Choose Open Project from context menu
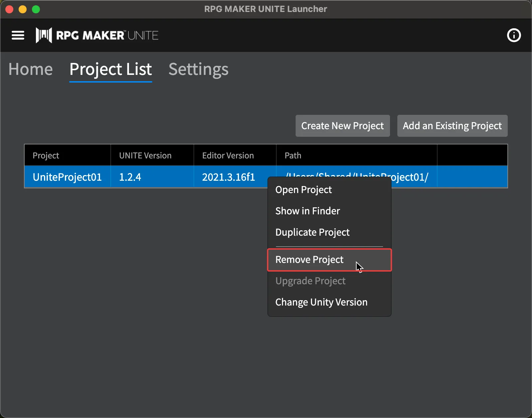Viewport: 532px width, 418px height. point(304,190)
